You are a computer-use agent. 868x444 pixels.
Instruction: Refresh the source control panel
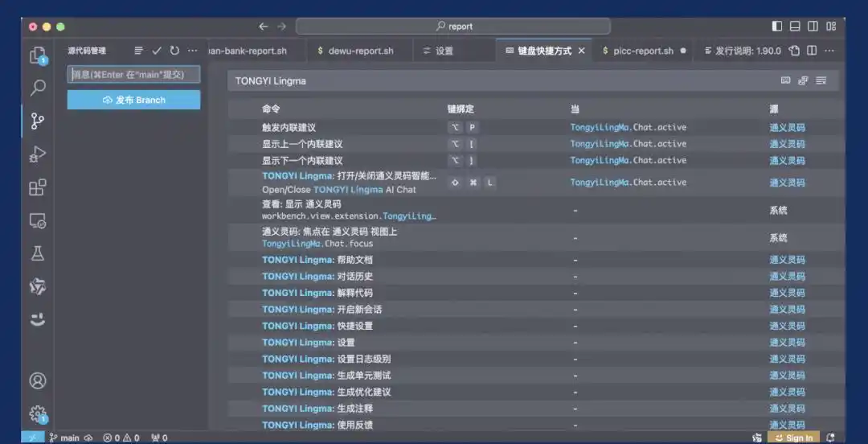tap(174, 51)
